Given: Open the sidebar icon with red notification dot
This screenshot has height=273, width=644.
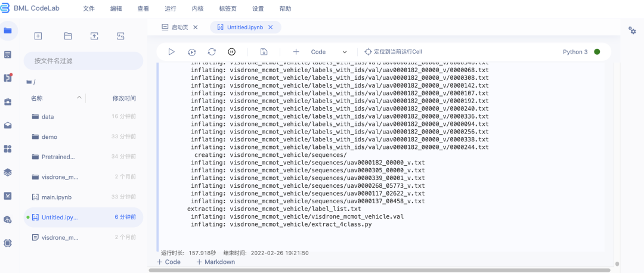Looking at the screenshot, I should click(x=8, y=77).
